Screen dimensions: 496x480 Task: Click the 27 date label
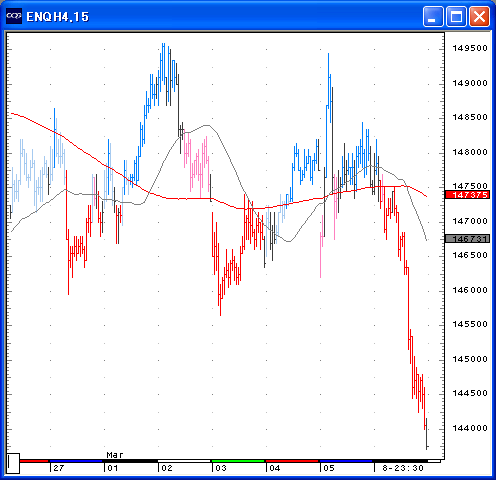pos(59,468)
